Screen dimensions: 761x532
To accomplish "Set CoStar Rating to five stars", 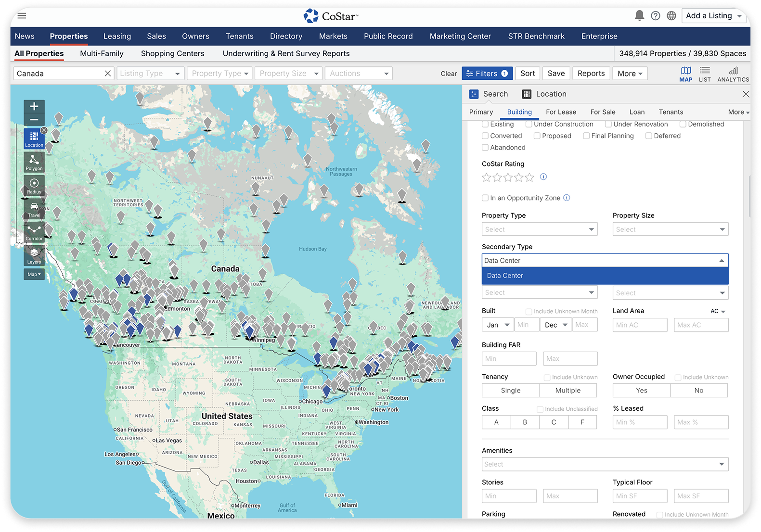I will pos(529,177).
